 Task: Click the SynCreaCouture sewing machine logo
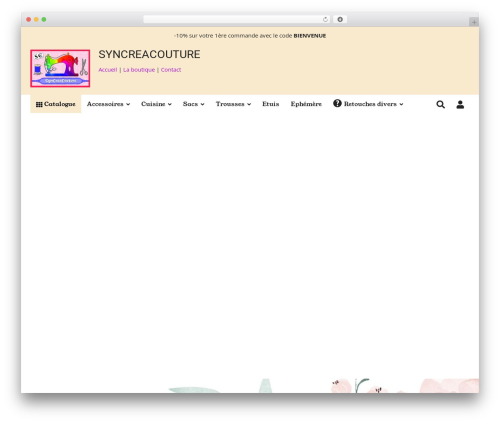point(60,68)
